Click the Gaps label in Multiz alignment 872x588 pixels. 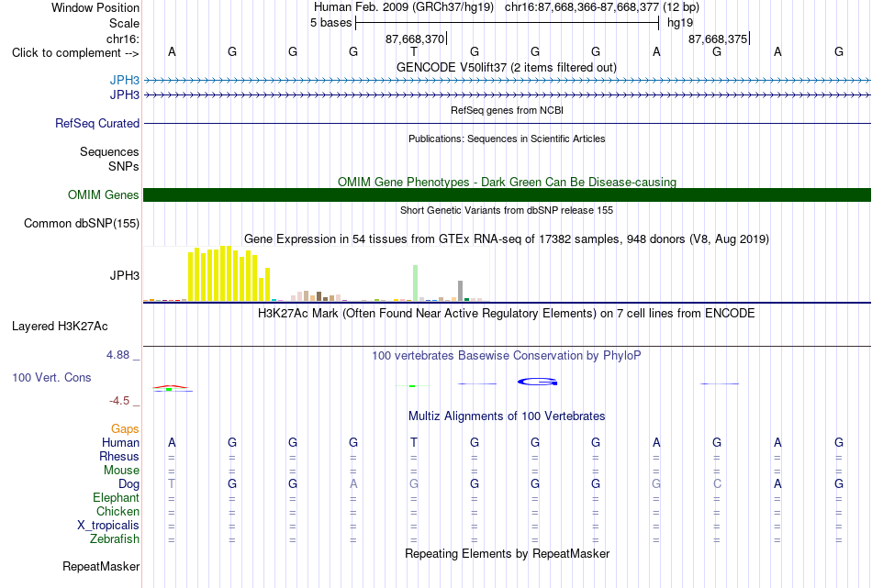[125, 428]
